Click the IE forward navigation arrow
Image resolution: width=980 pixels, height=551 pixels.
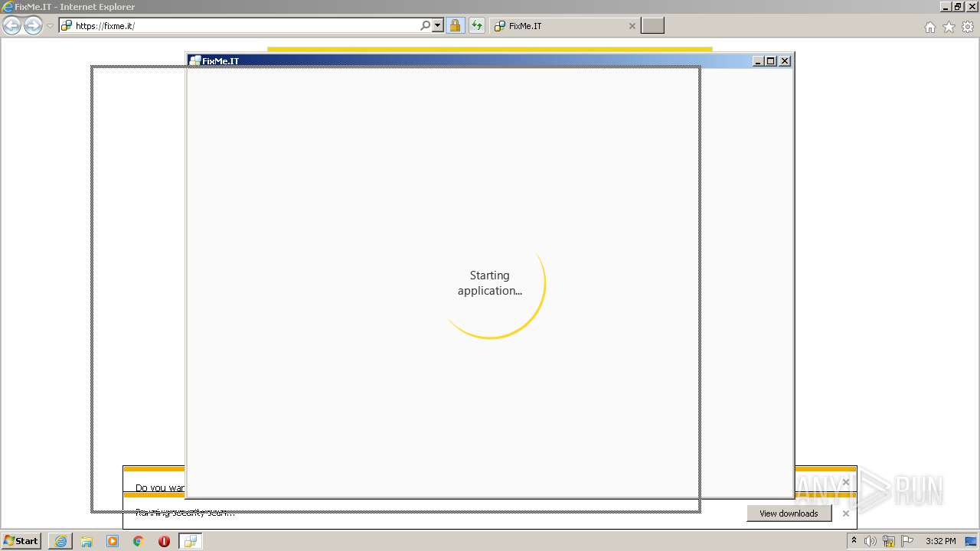(33, 25)
